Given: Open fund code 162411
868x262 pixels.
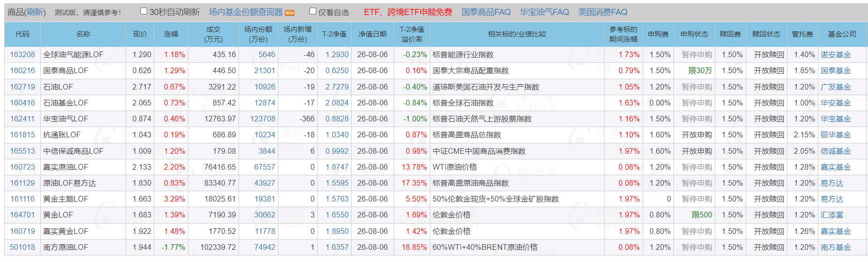Looking at the screenshot, I should point(22,119).
